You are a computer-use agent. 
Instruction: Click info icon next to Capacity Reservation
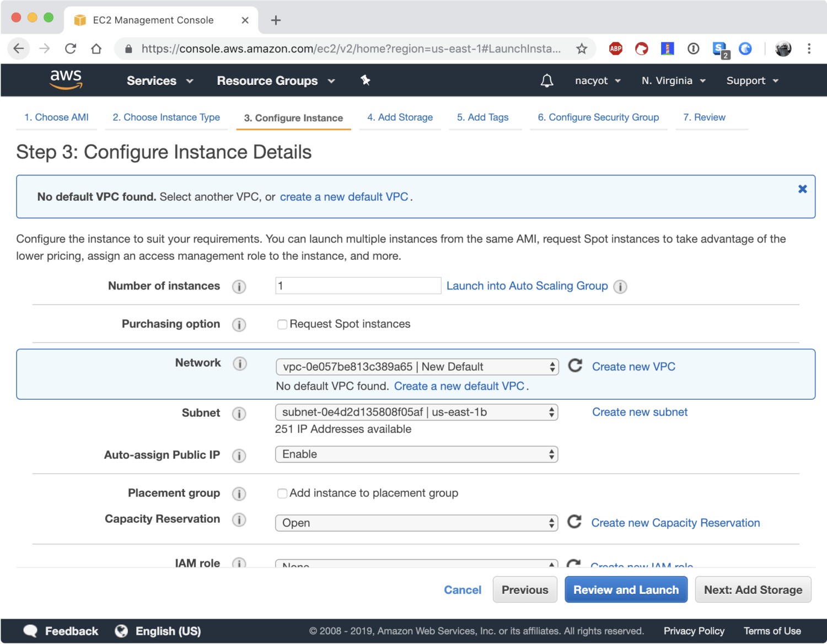[239, 519]
